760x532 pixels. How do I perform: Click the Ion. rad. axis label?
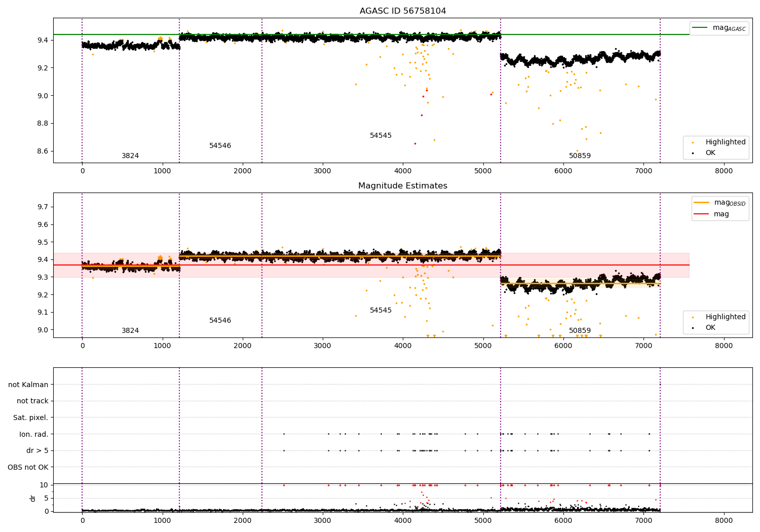coord(34,434)
